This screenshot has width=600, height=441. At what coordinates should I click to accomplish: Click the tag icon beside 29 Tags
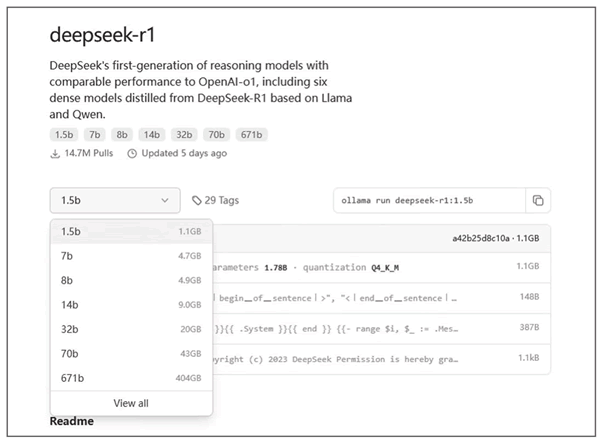pos(196,200)
